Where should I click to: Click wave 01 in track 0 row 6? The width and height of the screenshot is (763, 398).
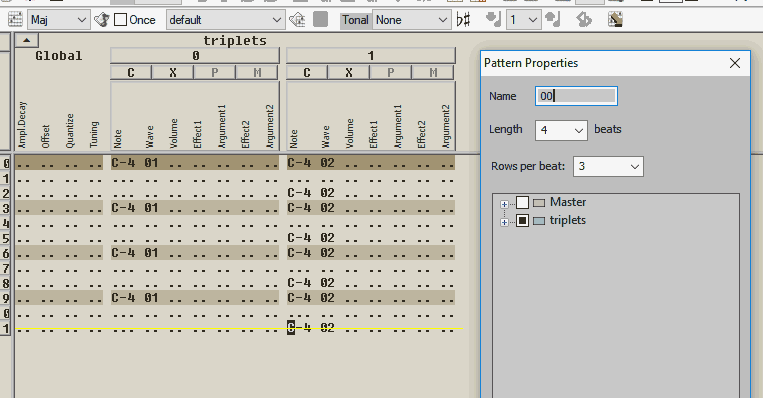pyautogui.click(x=151, y=253)
